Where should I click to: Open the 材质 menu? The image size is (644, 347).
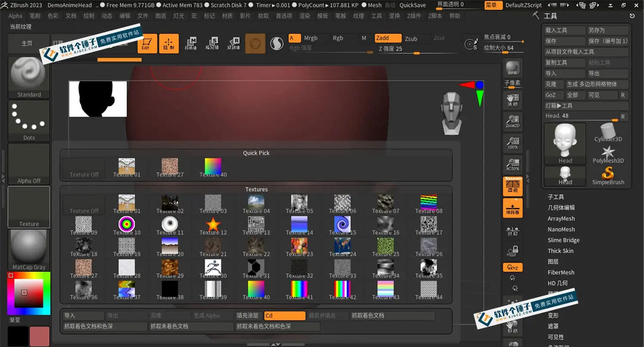click(228, 16)
